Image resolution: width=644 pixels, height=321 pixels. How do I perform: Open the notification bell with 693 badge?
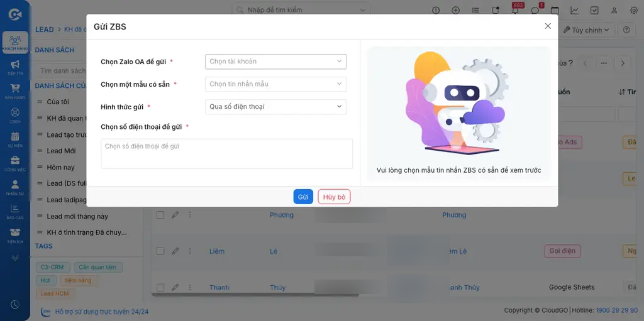pos(515,10)
